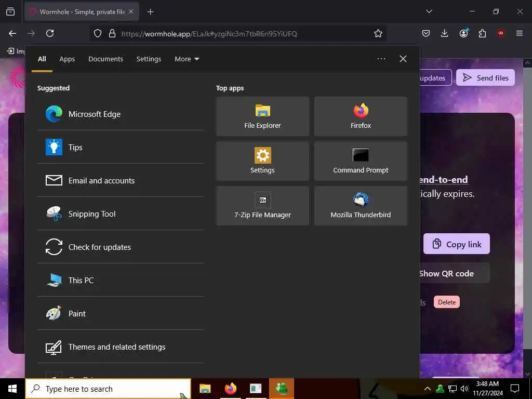Viewport: 532px width, 399px height.
Task: Launch Command Prompt tile
Action: pyautogui.click(x=361, y=161)
